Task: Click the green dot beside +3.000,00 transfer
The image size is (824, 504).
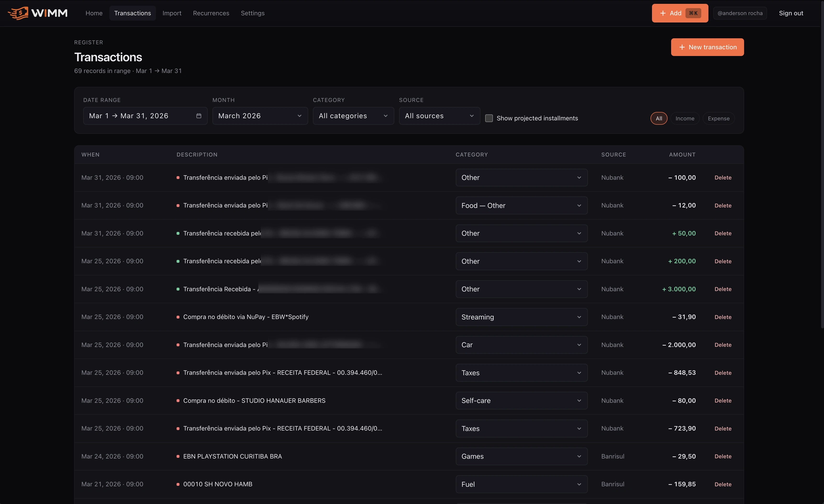Action: pos(178,289)
